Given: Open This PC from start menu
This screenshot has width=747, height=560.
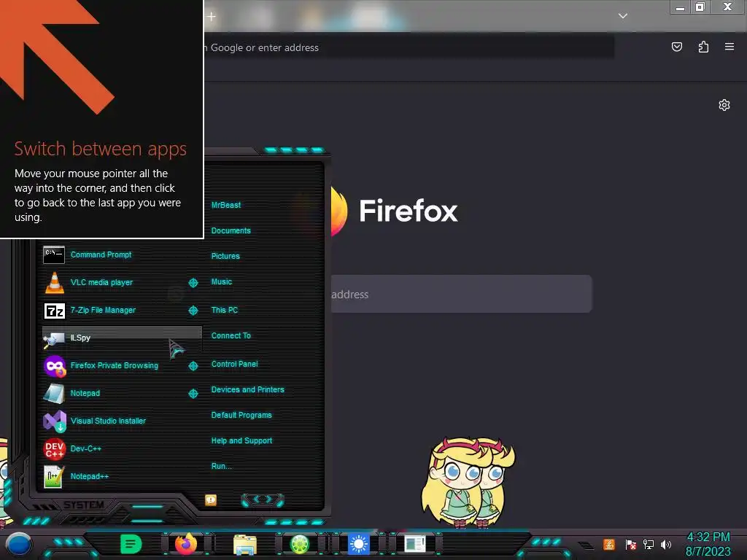Looking at the screenshot, I should coord(225,310).
